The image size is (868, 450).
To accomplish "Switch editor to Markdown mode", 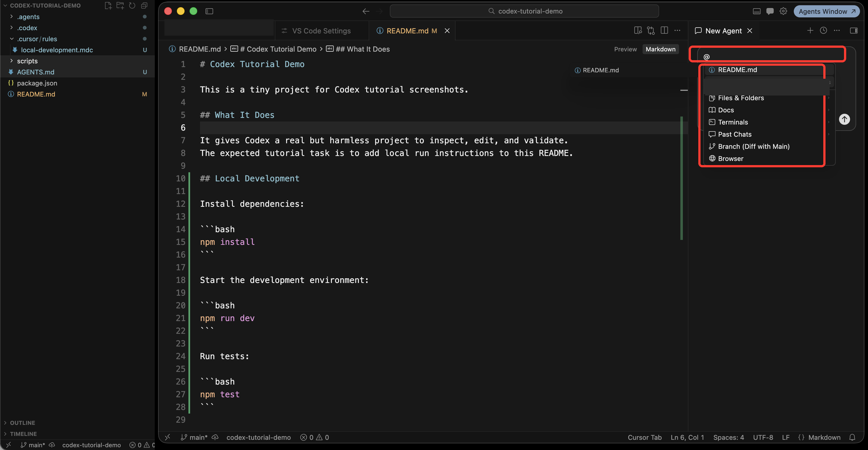I will pyautogui.click(x=661, y=49).
